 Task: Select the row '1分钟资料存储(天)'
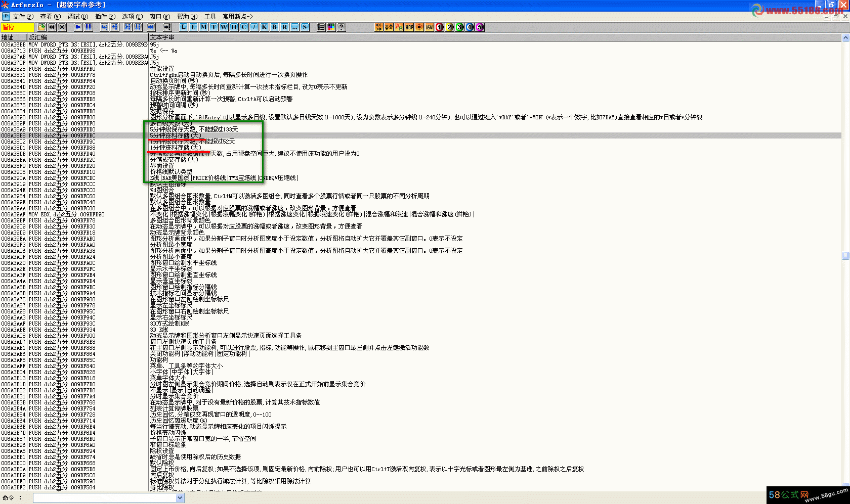pyautogui.click(x=420, y=148)
